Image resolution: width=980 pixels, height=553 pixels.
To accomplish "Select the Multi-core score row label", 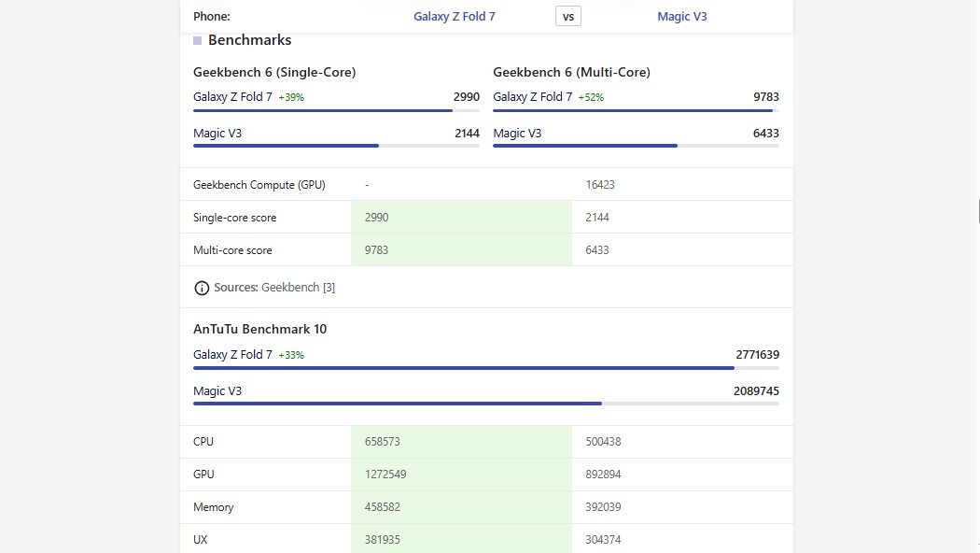I will [x=232, y=250].
